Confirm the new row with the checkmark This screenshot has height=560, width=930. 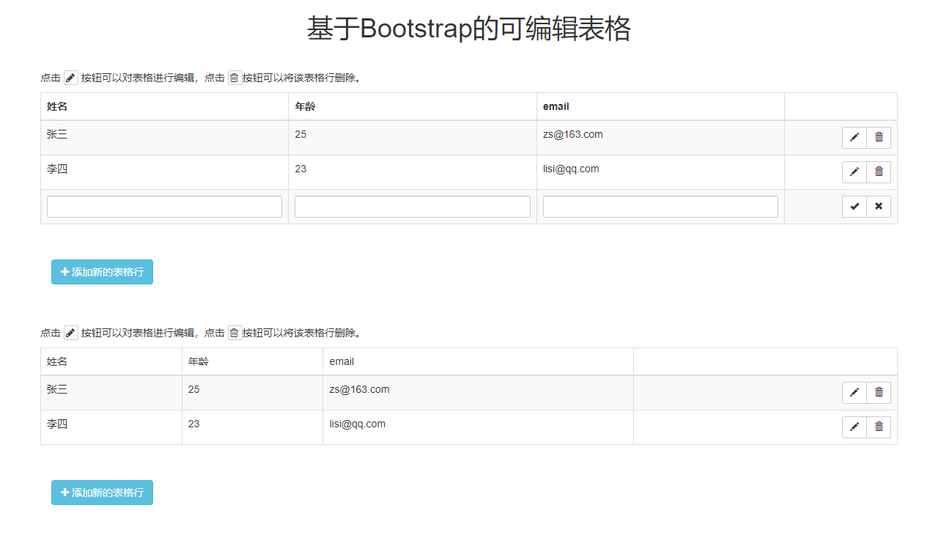click(x=855, y=207)
